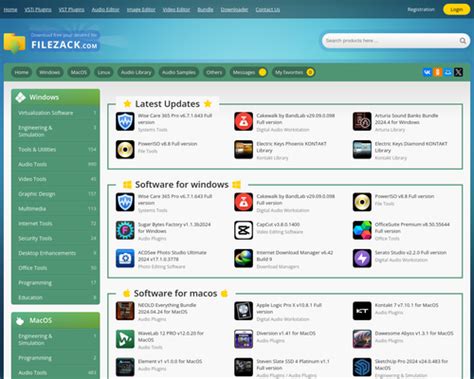
Task: Click the search magnifier icon
Action: (x=463, y=41)
